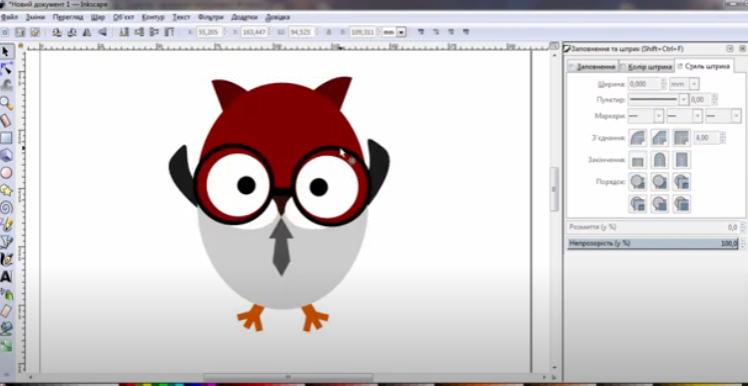Choose round join style
This screenshot has height=386, width=748.
point(637,138)
